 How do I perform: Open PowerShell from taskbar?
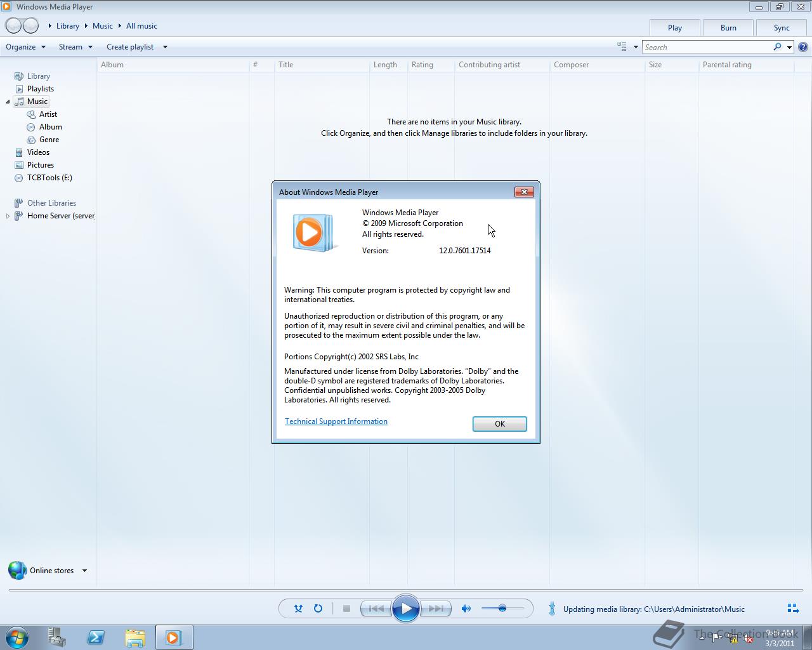point(96,637)
